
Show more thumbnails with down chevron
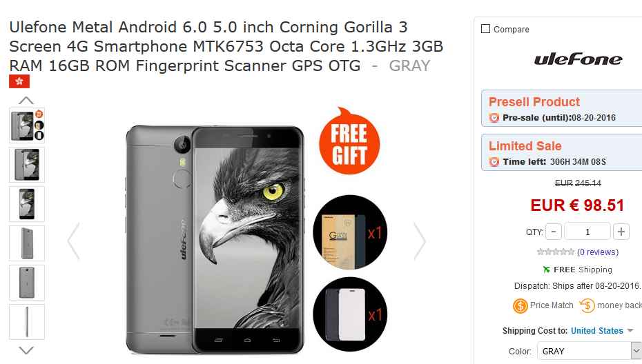26,350
